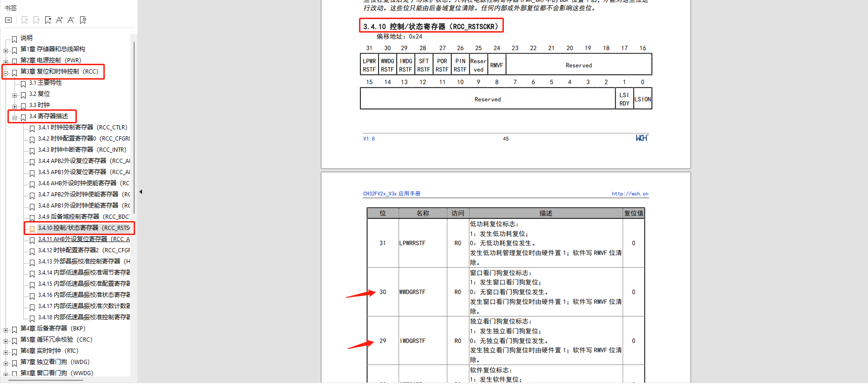Open 3.4.11 AHB外设复位寄存器 bookmark
Viewport: 868px width, 384px height.
pos(84,239)
